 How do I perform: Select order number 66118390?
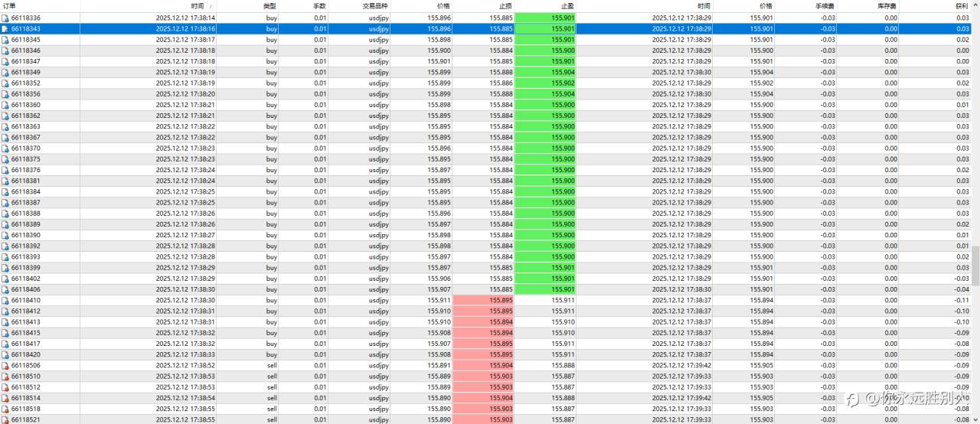click(26, 235)
